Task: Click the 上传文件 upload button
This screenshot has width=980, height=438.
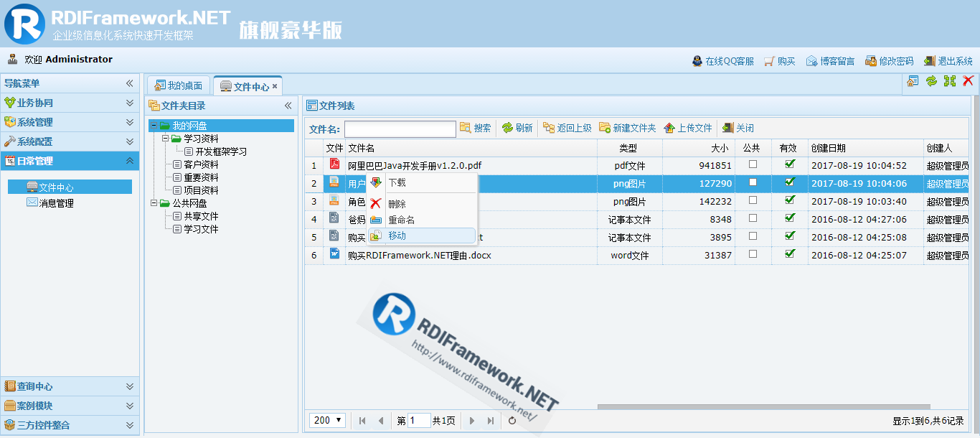Action: click(688, 128)
